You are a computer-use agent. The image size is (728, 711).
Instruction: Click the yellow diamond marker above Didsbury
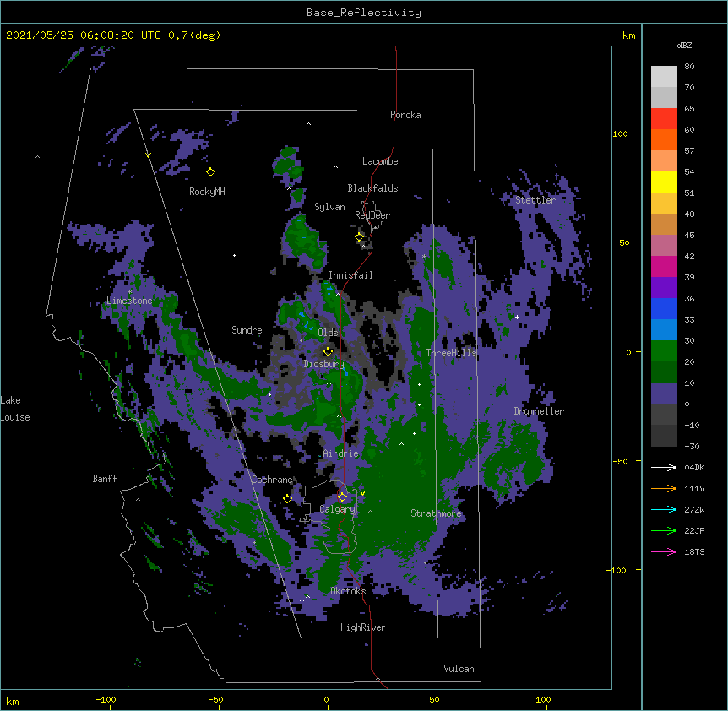coord(329,351)
